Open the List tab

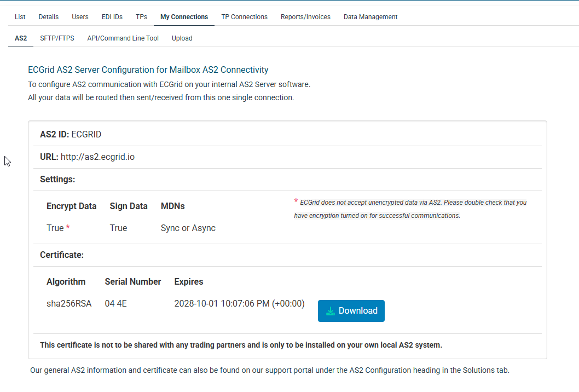point(20,17)
